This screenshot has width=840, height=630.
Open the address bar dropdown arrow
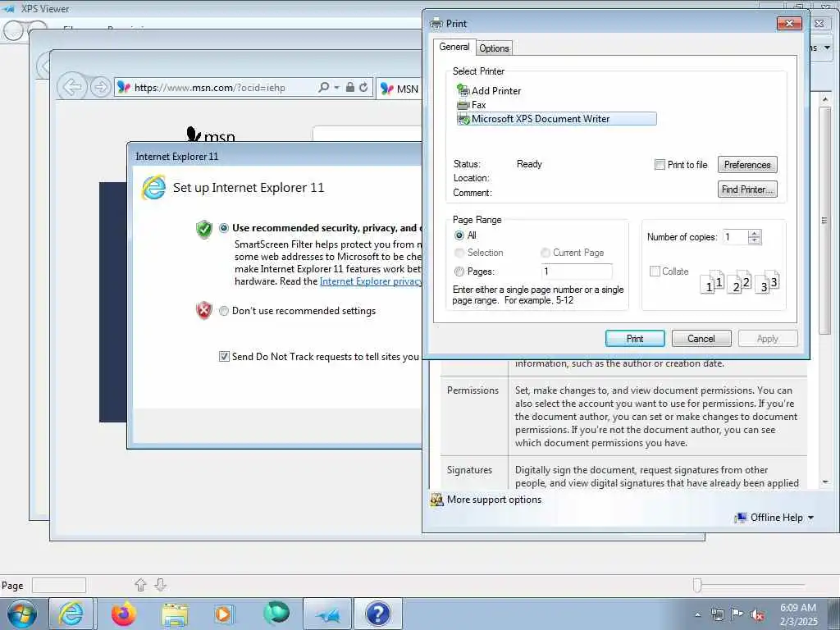point(336,87)
